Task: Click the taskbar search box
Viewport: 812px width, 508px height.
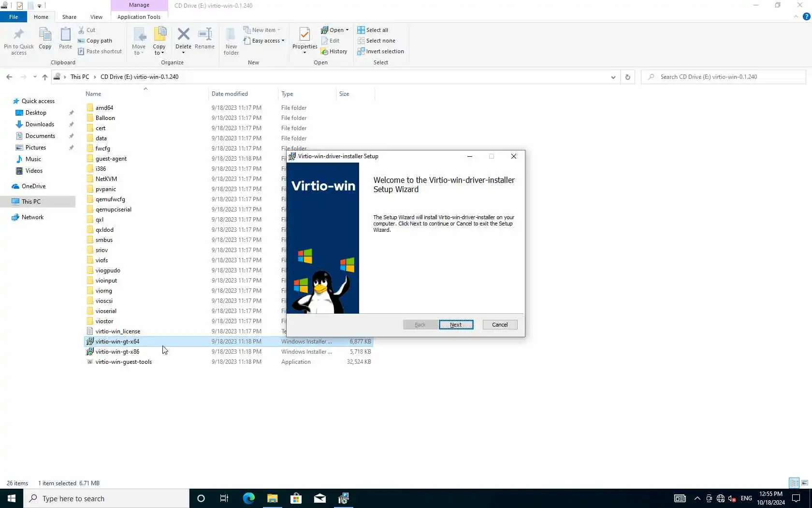Action: click(106, 498)
